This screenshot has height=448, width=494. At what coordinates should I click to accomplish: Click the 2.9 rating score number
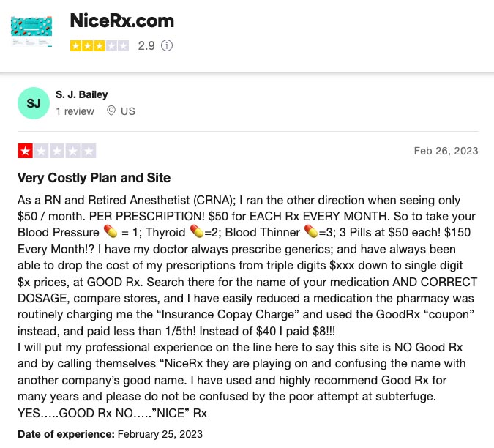[x=146, y=45]
